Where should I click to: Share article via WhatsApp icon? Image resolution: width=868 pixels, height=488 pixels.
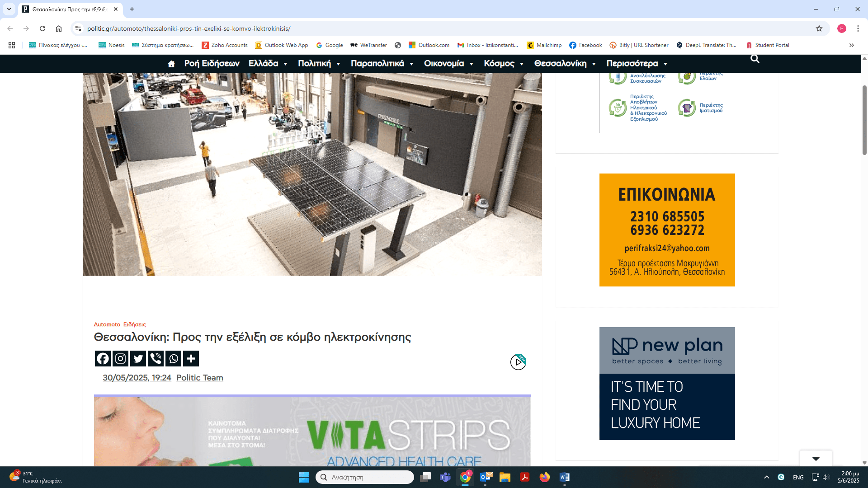173,359
